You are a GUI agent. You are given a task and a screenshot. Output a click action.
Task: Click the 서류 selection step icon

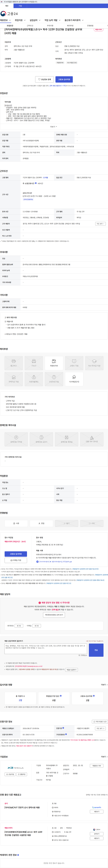click(x=16, y=523)
